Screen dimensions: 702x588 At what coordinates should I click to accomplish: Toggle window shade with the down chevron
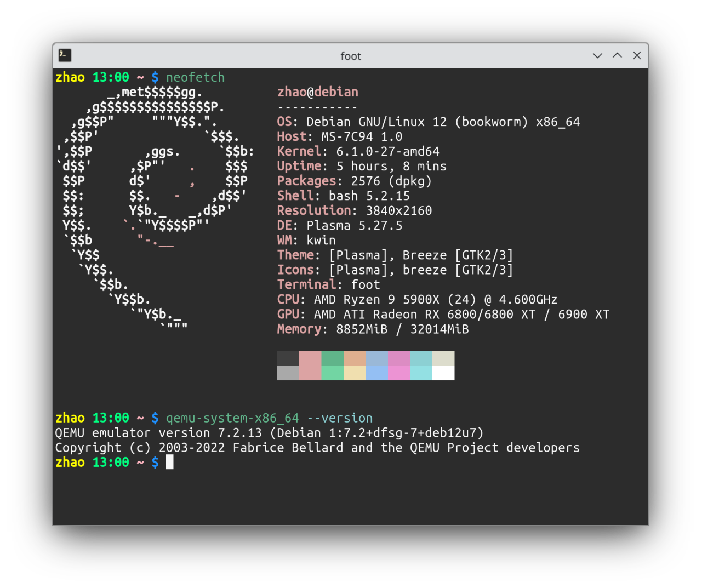[597, 55]
